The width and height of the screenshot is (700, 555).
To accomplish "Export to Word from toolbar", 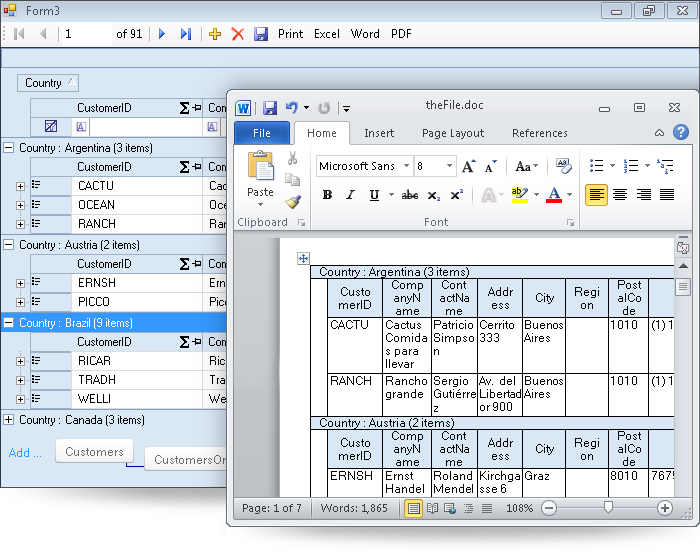I will tap(365, 34).
